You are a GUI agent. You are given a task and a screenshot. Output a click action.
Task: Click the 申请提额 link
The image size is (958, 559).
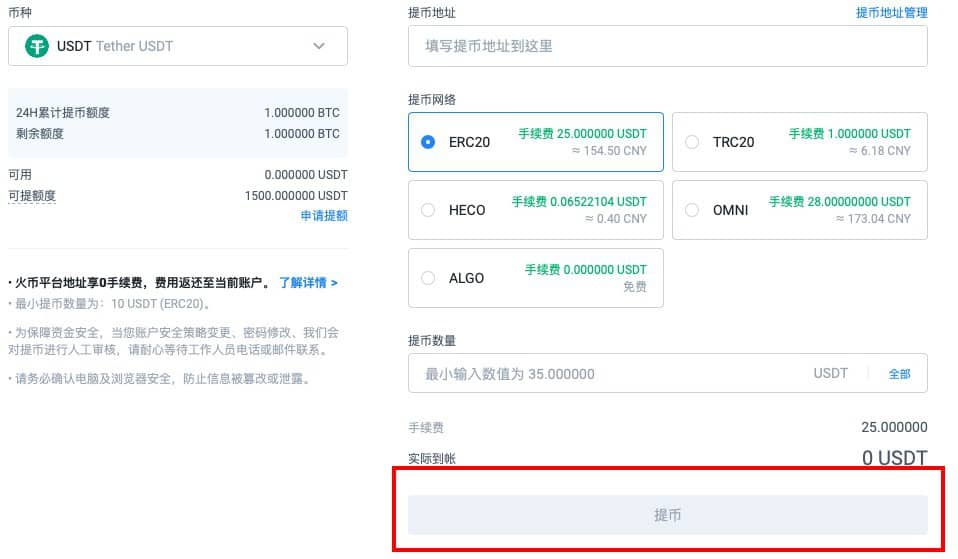click(324, 215)
